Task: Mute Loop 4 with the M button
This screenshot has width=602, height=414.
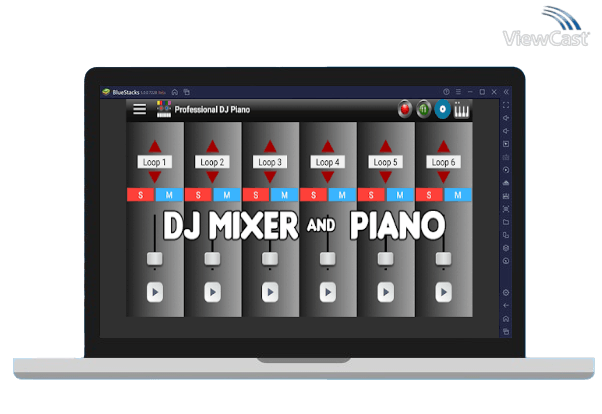Action: 342,195
